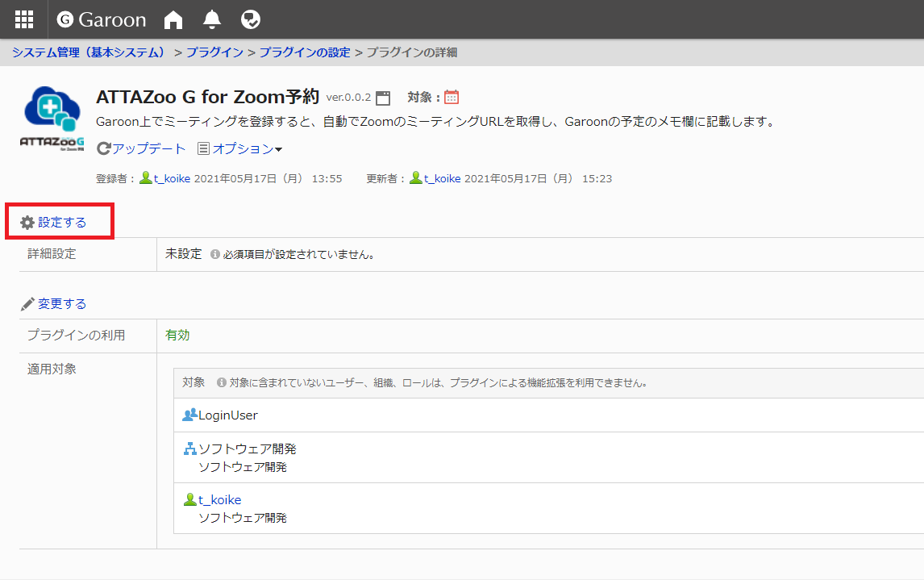The height and width of the screenshot is (580, 924).
Task: Click the gear icon next to 設定する
Action: coord(27,223)
